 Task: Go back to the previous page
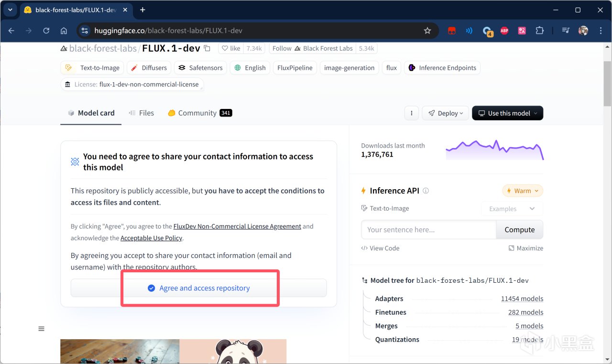(11, 31)
